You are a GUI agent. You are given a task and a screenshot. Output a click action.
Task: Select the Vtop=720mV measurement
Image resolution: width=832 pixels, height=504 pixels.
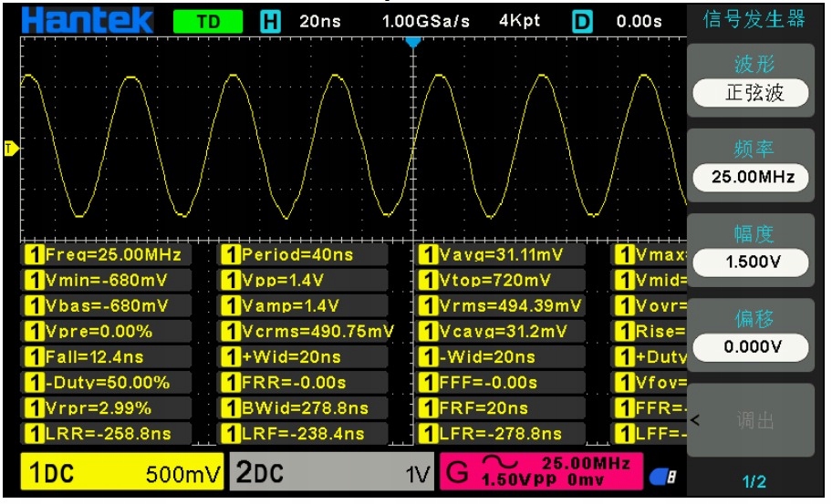point(500,281)
